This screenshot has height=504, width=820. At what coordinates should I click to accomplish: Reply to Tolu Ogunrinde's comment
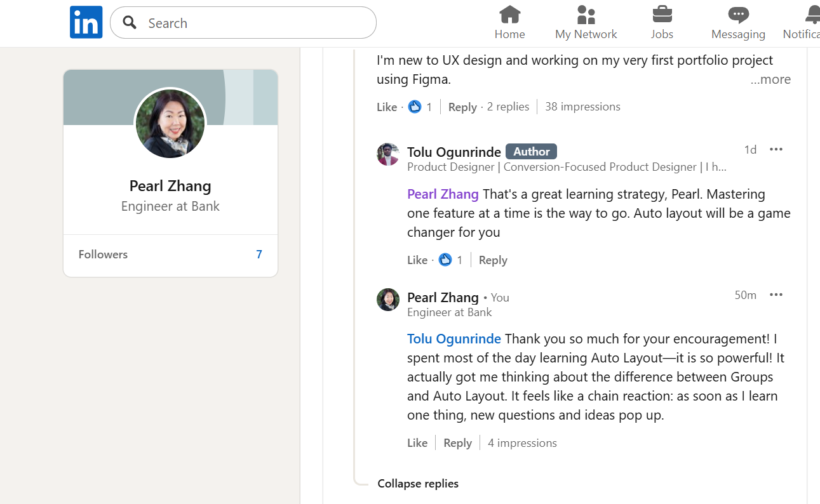coord(493,260)
